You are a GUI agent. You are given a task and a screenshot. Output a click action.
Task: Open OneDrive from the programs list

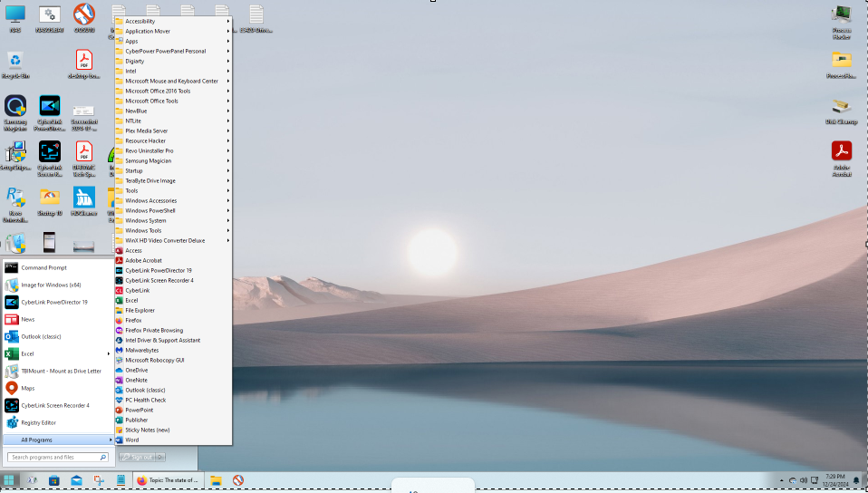point(173,370)
